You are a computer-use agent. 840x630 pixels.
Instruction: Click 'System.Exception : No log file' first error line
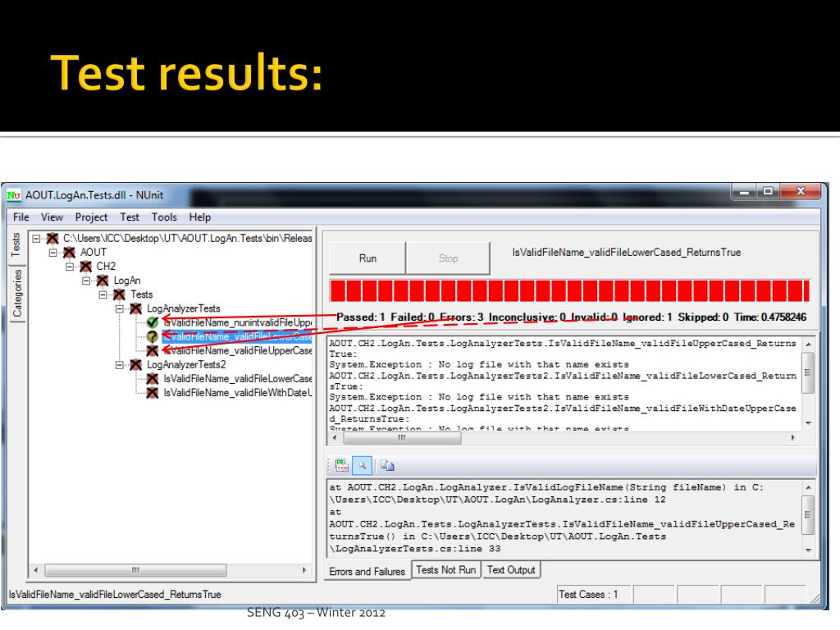click(x=479, y=365)
